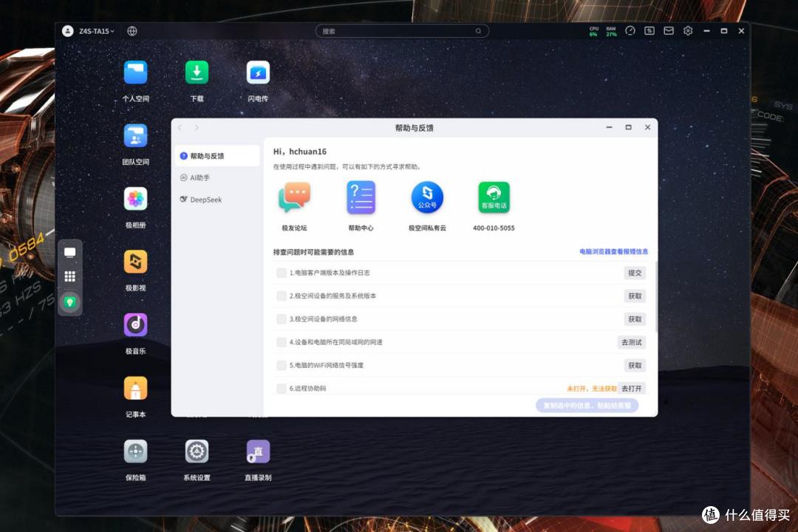Click 去打开 for 远程协助码

[632, 389]
